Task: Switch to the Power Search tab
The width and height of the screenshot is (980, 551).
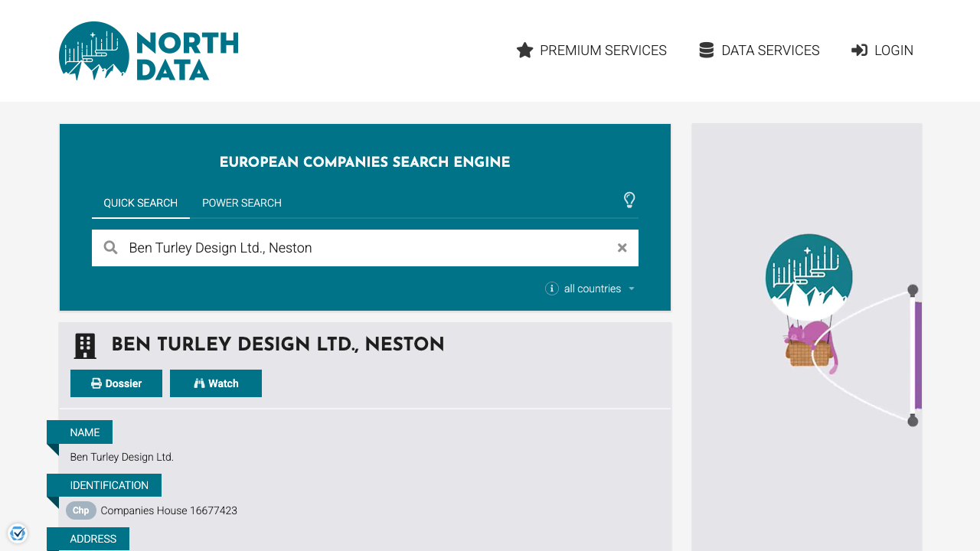Action: (241, 203)
